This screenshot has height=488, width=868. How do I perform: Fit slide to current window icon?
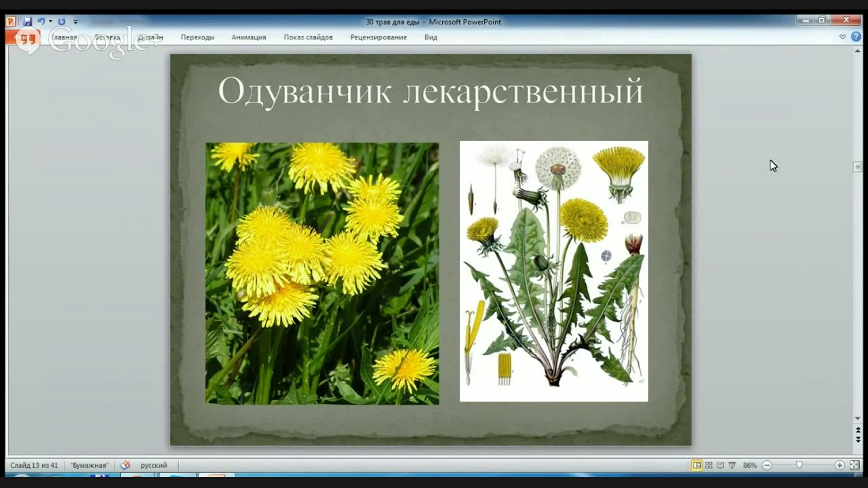pyautogui.click(x=854, y=466)
